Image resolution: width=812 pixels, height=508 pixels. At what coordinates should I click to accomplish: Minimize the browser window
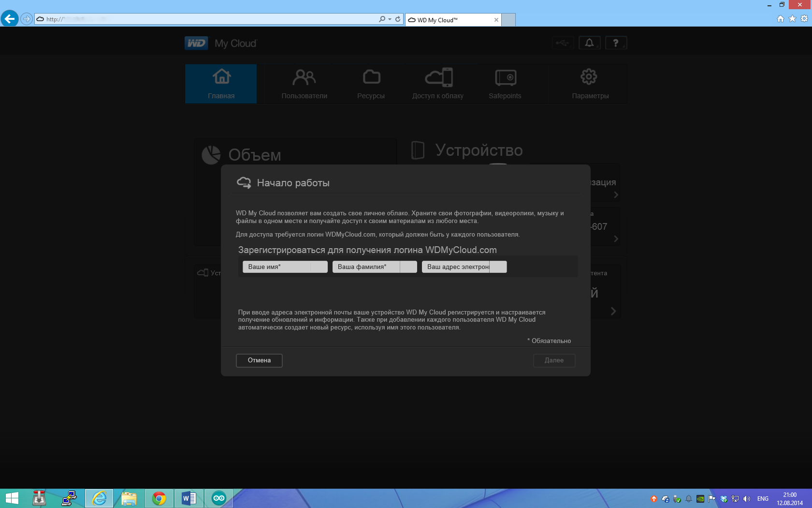(769, 5)
